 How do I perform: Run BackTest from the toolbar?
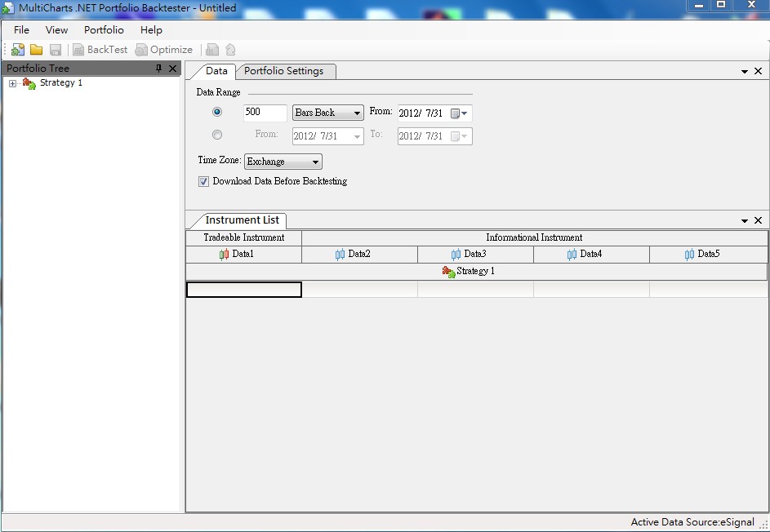(100, 50)
